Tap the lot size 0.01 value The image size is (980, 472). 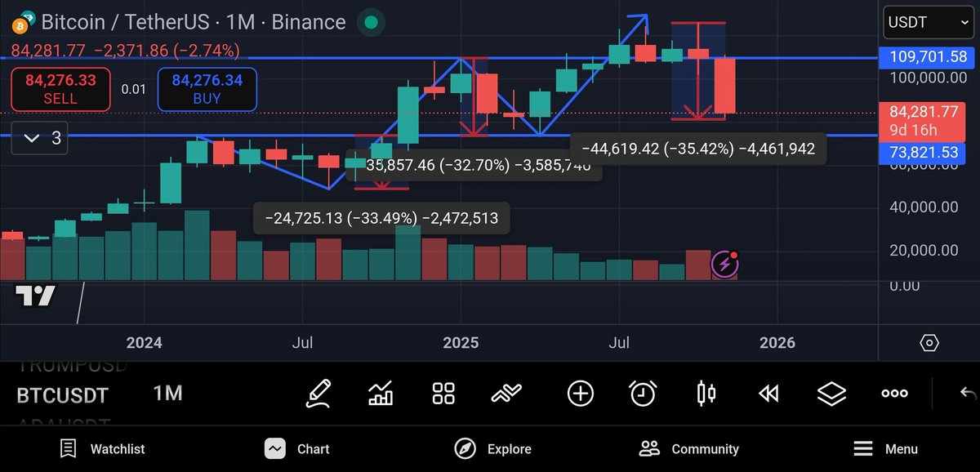132,89
